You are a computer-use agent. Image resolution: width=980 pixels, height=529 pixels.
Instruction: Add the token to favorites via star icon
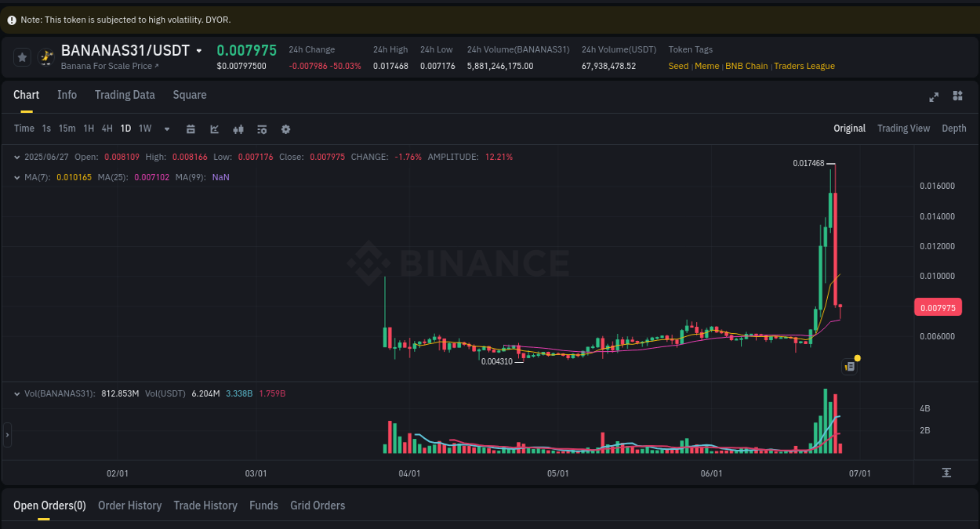tap(22, 57)
